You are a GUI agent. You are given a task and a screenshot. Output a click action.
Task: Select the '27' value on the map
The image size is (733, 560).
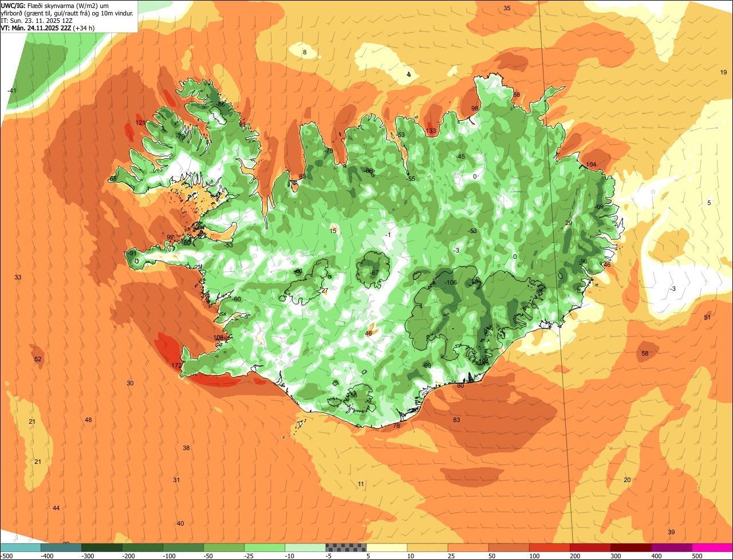pos(325,290)
